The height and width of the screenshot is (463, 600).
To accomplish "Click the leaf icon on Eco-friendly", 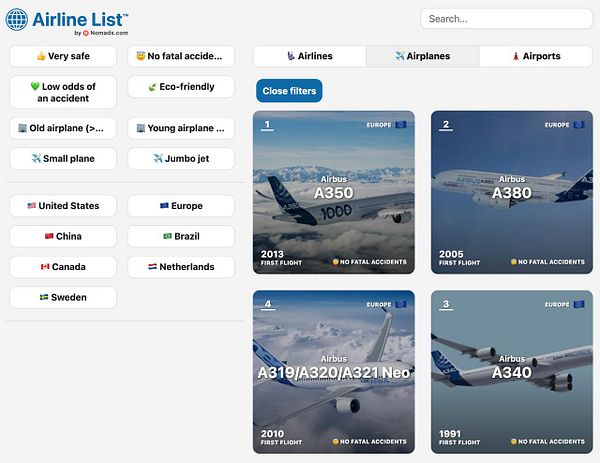I will (x=152, y=87).
